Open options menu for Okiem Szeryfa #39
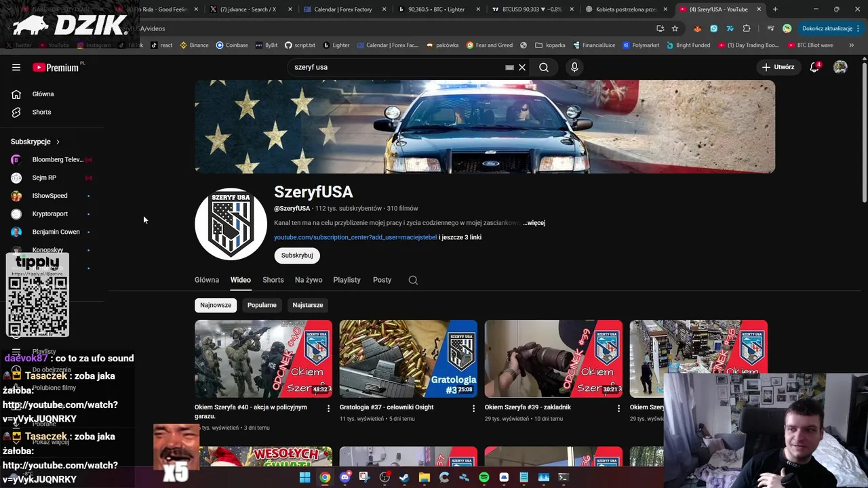 click(x=618, y=409)
